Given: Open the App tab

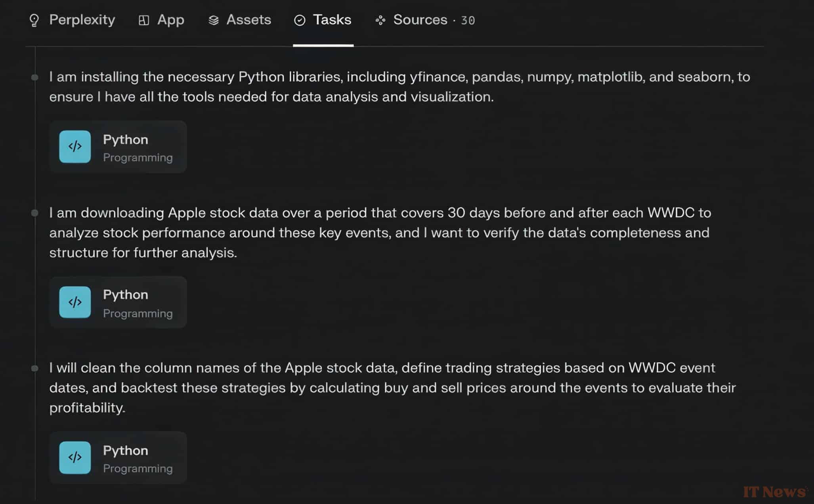Looking at the screenshot, I should 170,20.
